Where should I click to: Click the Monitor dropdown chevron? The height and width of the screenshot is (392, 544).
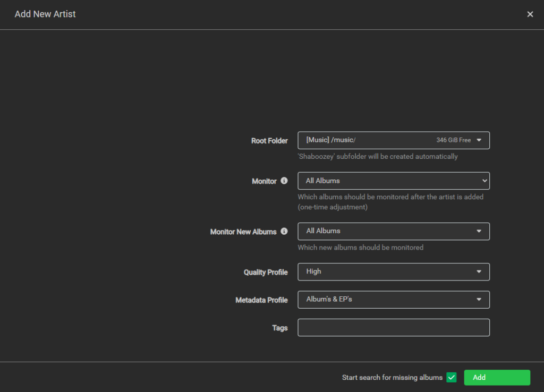[x=484, y=181]
